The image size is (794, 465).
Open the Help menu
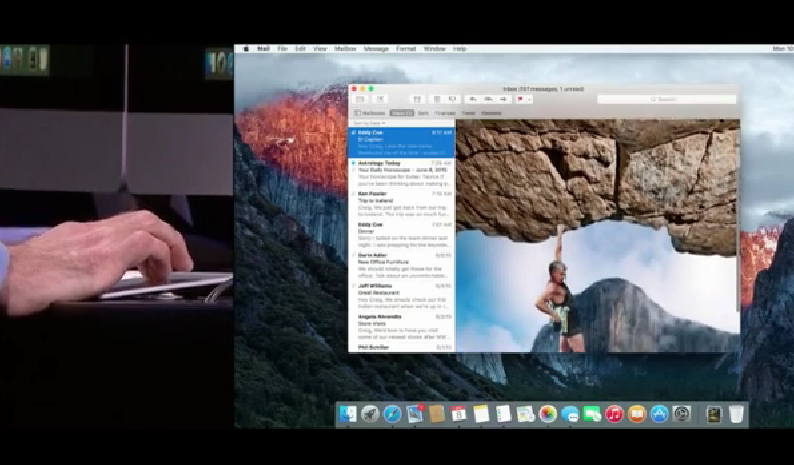point(459,49)
